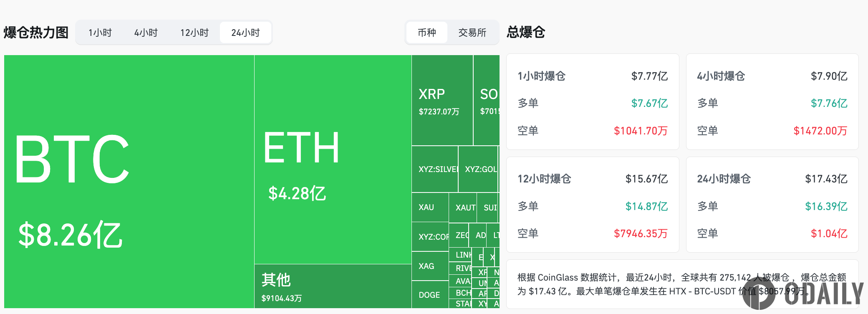The image size is (868, 314).
Task: Click the ETH $4.28亿 heatmap tile
Action: [333, 160]
